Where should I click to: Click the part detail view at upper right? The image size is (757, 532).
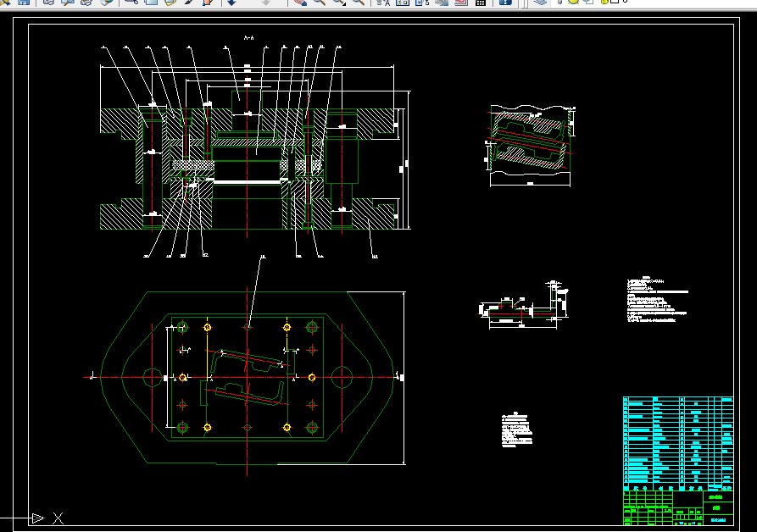pyautogui.click(x=530, y=145)
